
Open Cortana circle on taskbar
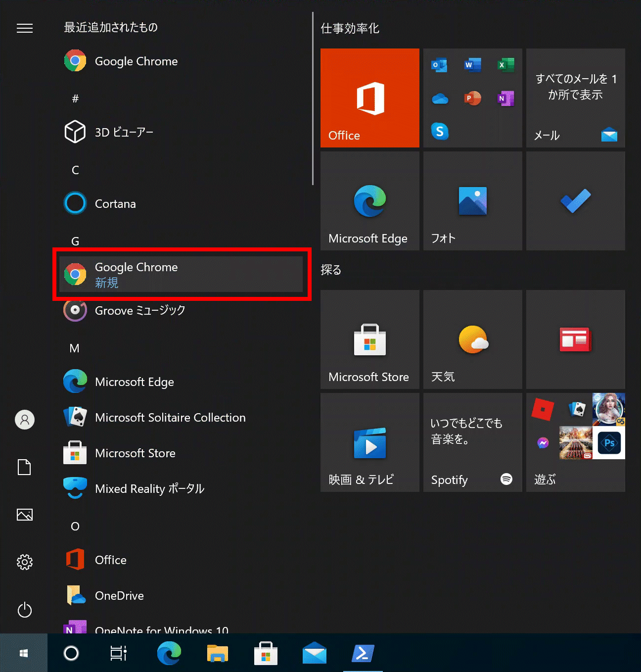coord(71,653)
